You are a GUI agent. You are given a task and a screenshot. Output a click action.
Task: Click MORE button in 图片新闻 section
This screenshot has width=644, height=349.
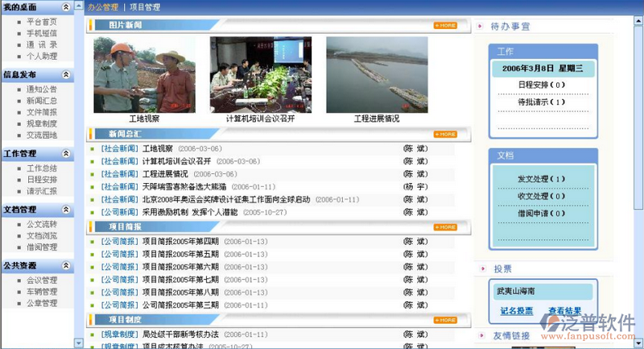(x=445, y=26)
